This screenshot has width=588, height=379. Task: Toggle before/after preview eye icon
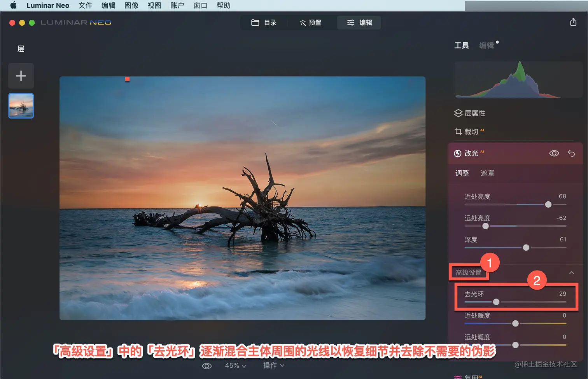point(207,366)
